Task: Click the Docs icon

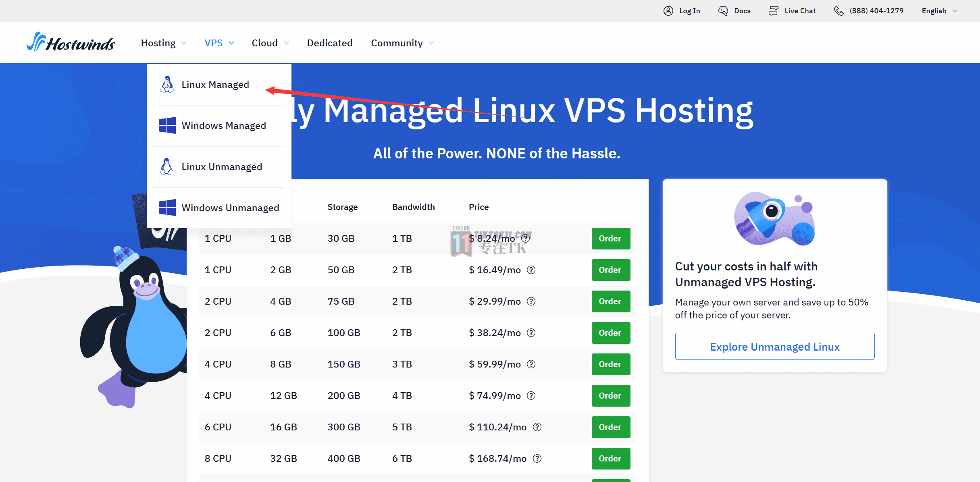Action: coord(723,11)
